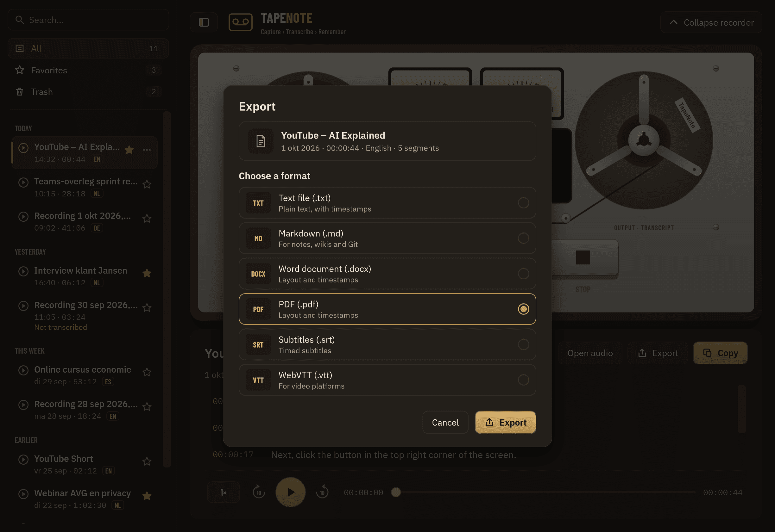Focus the Search input field
This screenshot has height=532, width=775.
click(88, 20)
